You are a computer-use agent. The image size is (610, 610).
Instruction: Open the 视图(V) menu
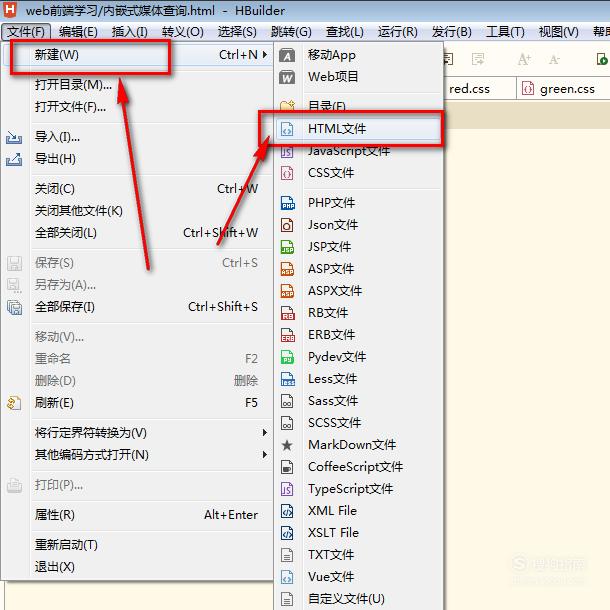[558, 32]
